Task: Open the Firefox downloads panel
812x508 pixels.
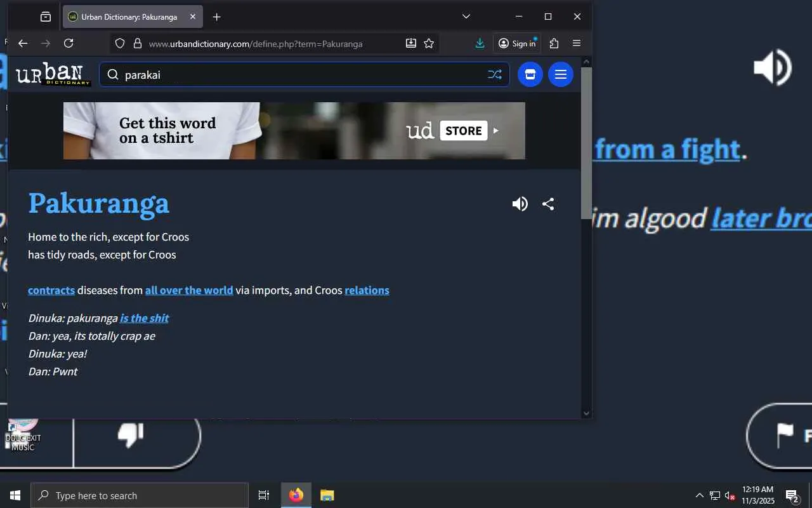Action: (480, 43)
